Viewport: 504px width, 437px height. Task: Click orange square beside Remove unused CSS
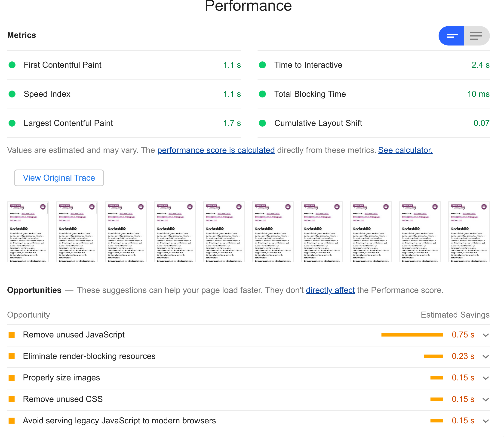pos(12,399)
